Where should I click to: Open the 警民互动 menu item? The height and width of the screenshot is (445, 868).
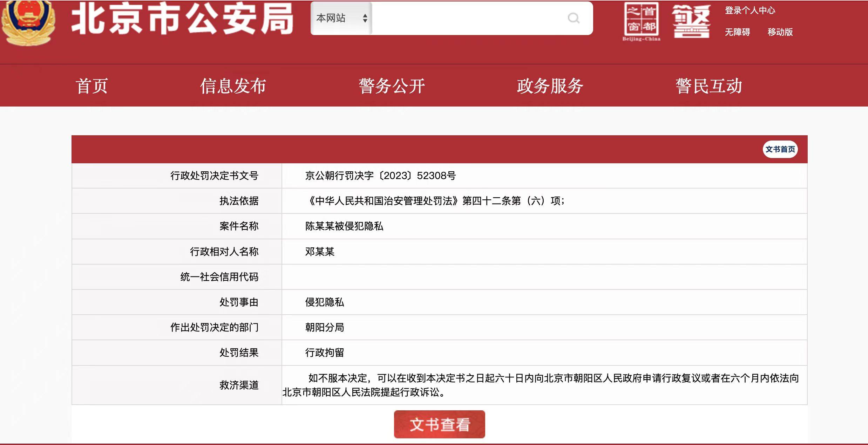pos(709,86)
